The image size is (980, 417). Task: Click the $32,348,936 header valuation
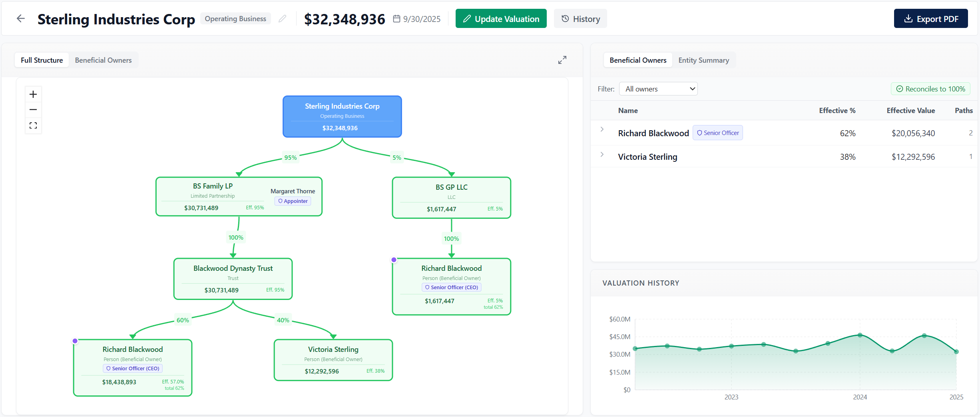click(345, 19)
